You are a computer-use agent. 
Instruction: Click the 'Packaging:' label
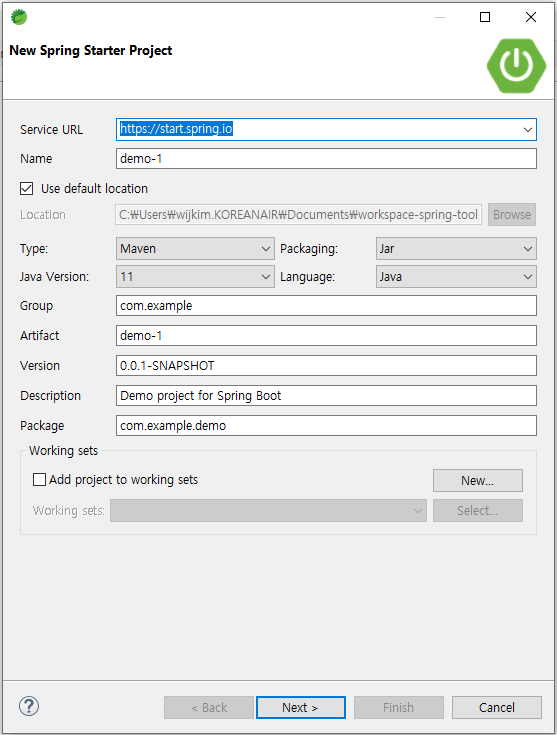(x=309, y=249)
